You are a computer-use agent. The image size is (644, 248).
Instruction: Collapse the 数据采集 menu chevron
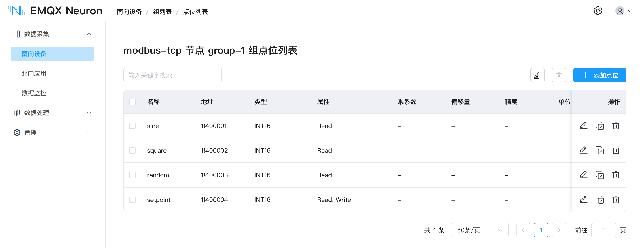(89, 34)
